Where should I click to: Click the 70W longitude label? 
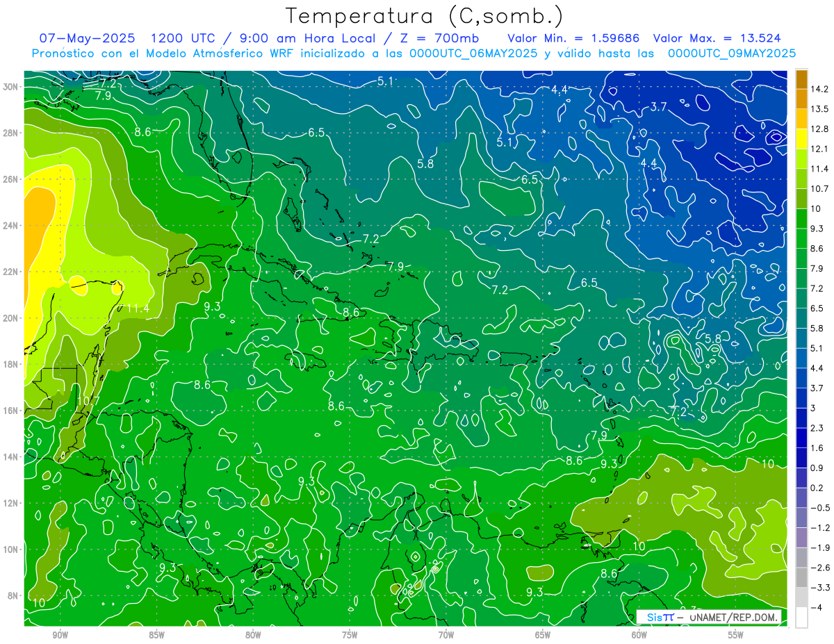(446, 635)
